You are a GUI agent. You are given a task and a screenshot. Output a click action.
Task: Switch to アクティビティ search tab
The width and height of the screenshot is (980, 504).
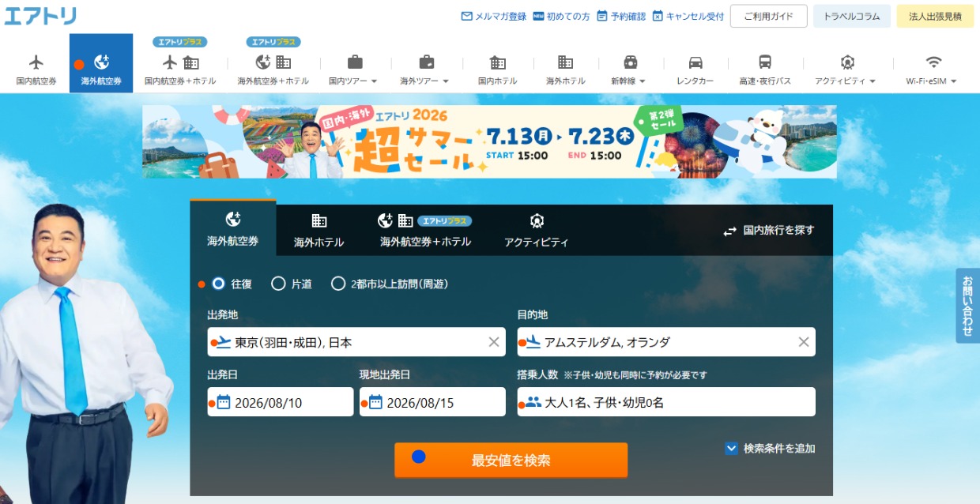point(537,230)
